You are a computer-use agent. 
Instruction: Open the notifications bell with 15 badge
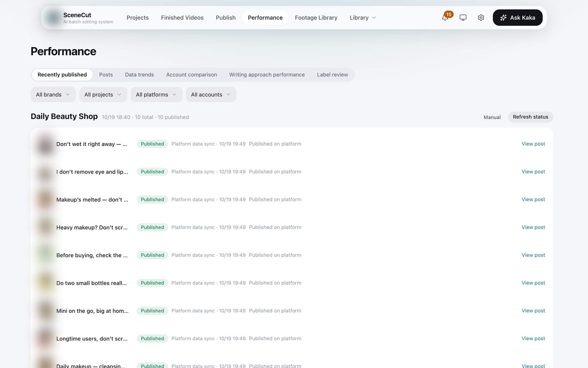coord(445,18)
